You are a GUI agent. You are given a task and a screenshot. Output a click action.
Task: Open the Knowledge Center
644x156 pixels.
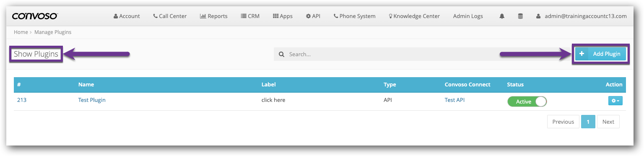[x=414, y=16]
